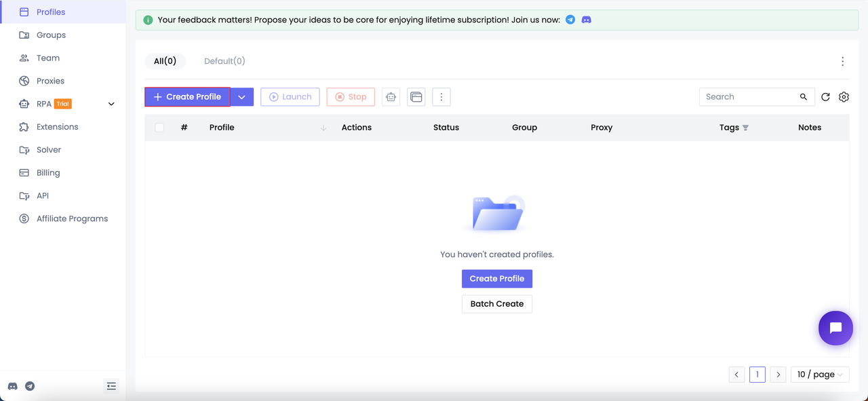Sort by Profile column arrow
This screenshot has width=868, height=401.
(323, 128)
